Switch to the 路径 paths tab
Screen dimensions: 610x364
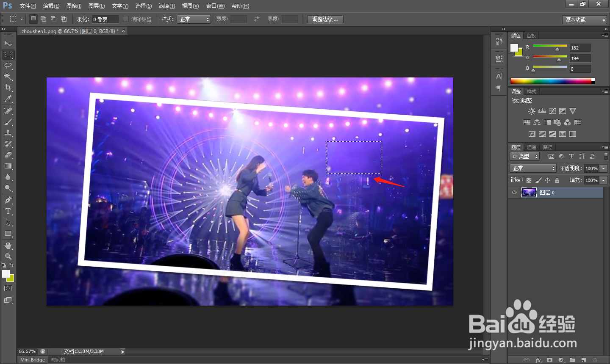[548, 147]
